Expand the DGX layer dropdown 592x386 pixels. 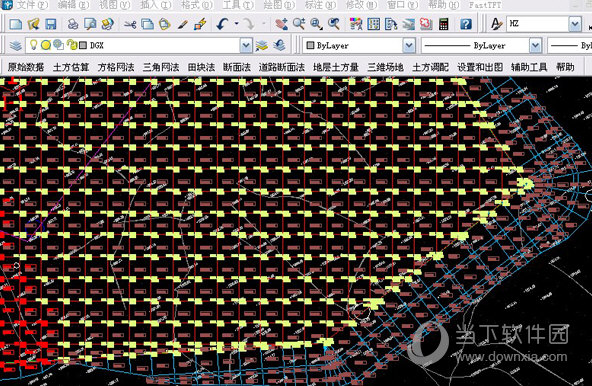[x=246, y=46]
